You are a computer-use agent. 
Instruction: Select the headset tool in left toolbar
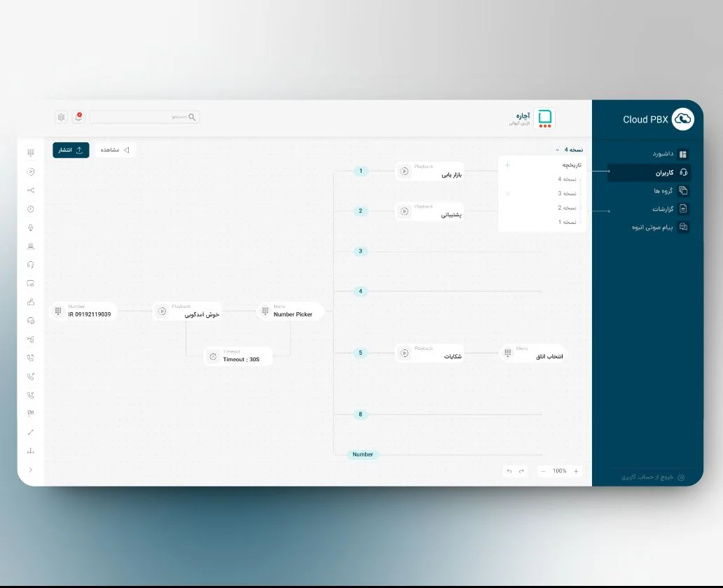[31, 265]
